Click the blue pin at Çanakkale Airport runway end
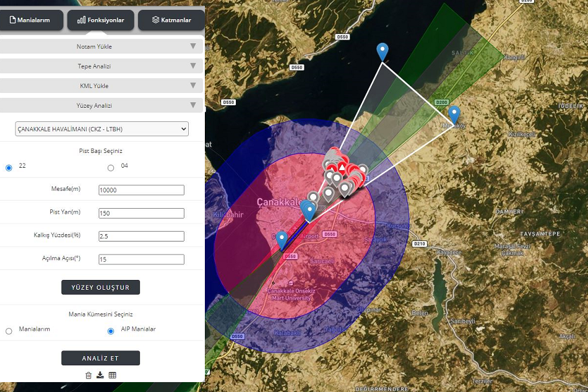Screen dimensions: 588x392 coord(282,238)
